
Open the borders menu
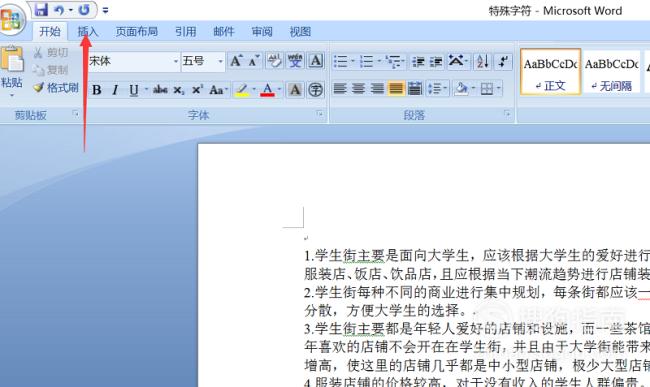click(x=490, y=89)
